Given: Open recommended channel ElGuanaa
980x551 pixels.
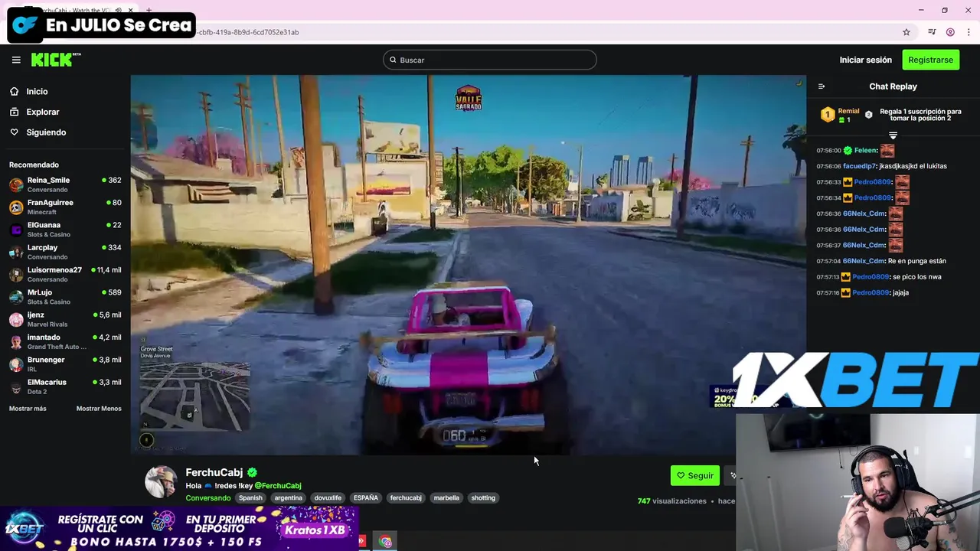Looking at the screenshot, I should [65, 230].
